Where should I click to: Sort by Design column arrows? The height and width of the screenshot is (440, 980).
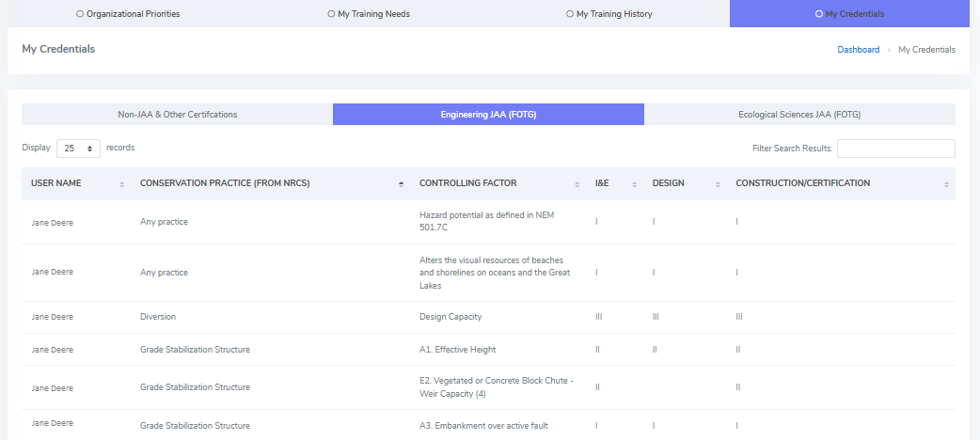click(718, 184)
